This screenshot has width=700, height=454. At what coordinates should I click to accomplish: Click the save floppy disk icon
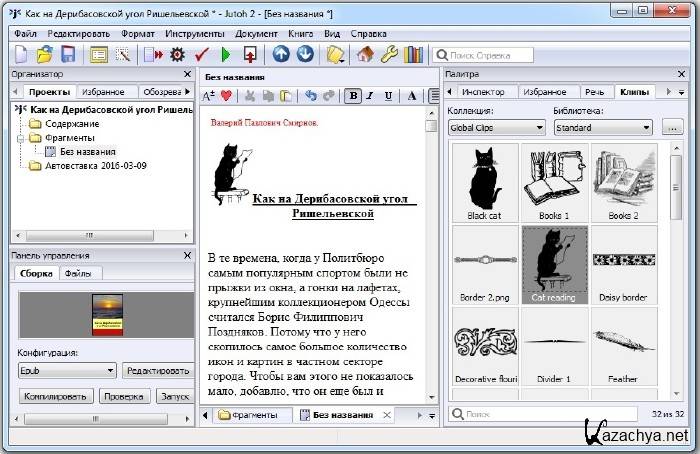[68, 54]
